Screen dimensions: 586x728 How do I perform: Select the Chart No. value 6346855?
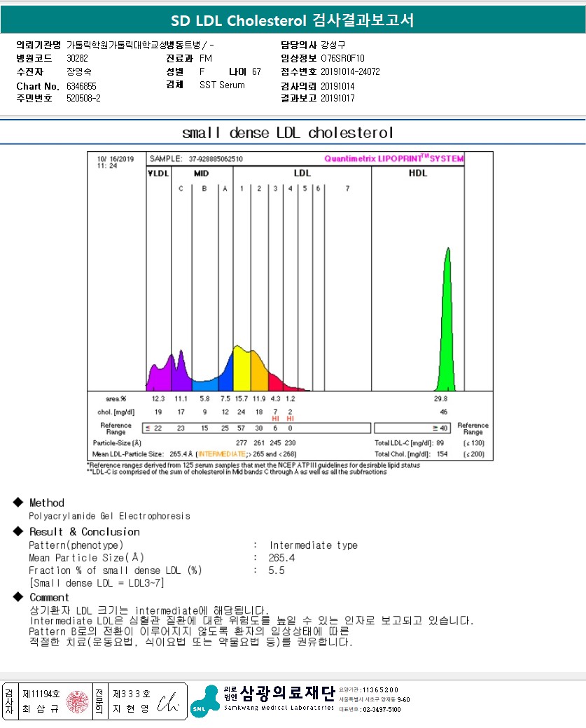(81, 85)
